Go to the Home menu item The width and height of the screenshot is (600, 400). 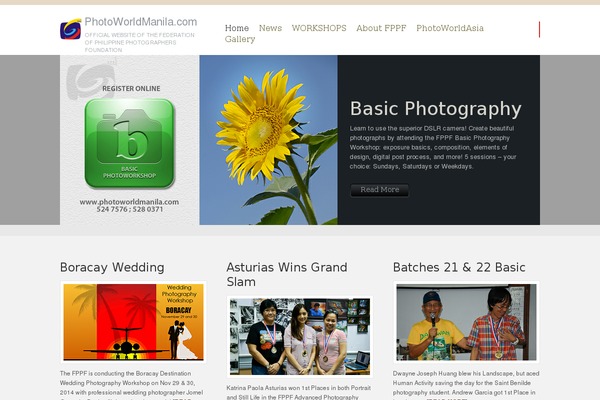(237, 28)
